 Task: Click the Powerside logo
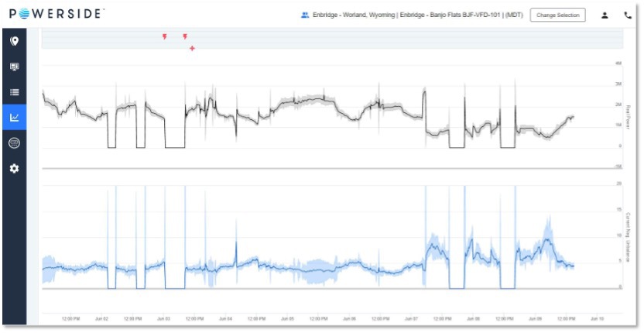(x=56, y=14)
